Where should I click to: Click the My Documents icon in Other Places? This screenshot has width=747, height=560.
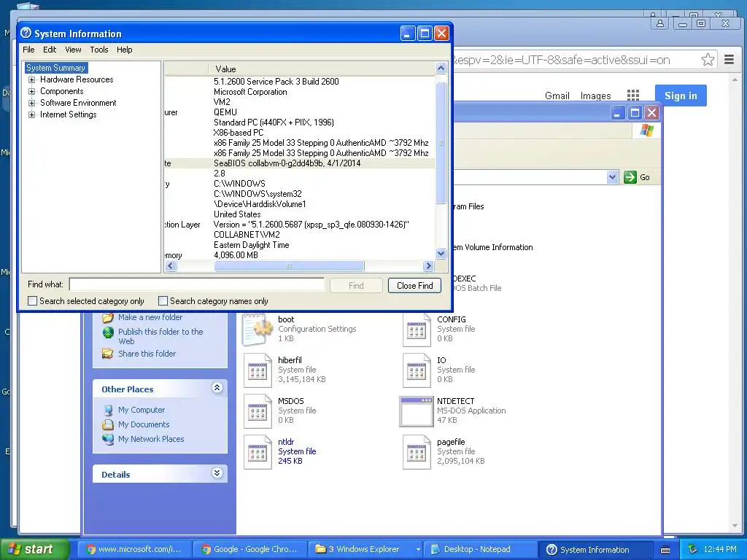point(108,424)
